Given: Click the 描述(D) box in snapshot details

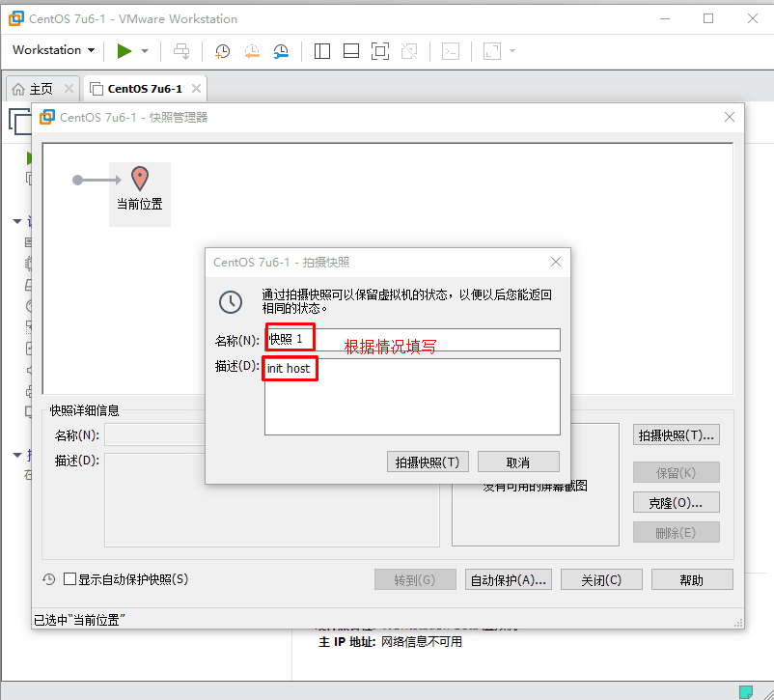Looking at the screenshot, I should tap(272, 499).
